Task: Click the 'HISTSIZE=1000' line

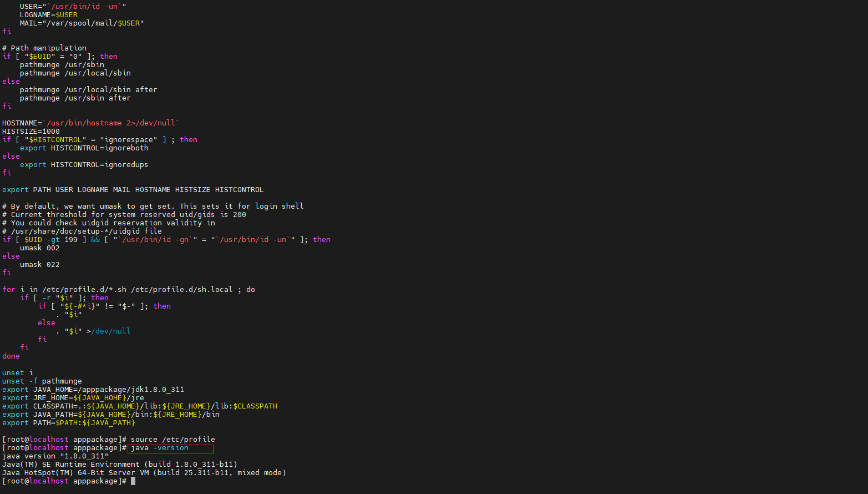Action: click(x=31, y=132)
